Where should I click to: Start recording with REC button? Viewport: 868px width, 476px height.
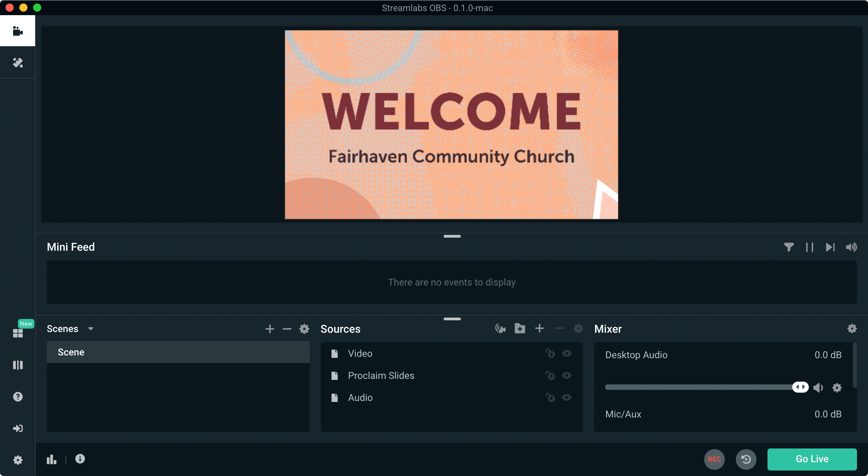coord(714,459)
